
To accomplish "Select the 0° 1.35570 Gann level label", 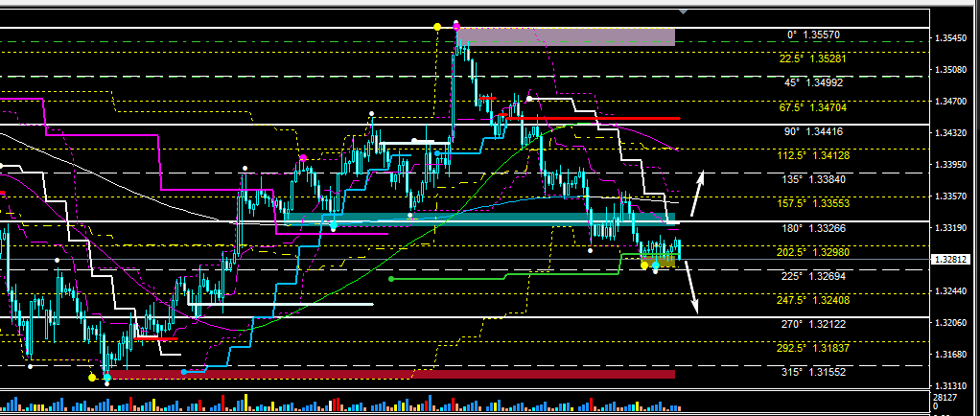I will tap(815, 35).
